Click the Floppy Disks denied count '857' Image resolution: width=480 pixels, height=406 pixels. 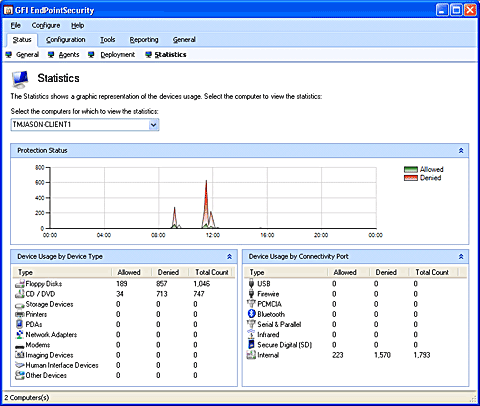(162, 284)
